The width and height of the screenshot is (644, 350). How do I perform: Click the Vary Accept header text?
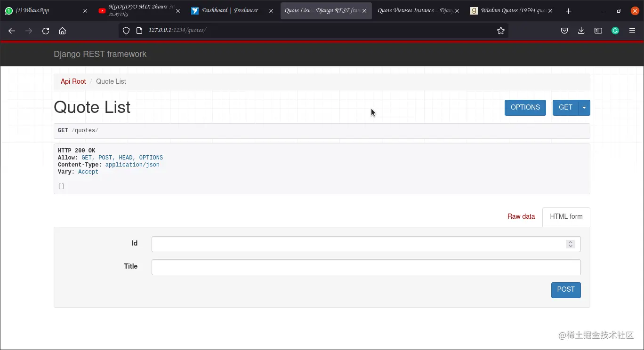(x=78, y=172)
